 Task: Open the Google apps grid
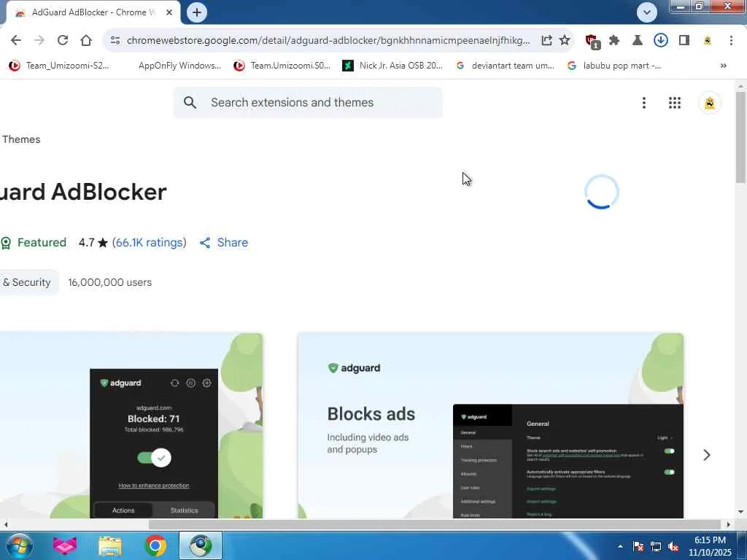click(674, 103)
